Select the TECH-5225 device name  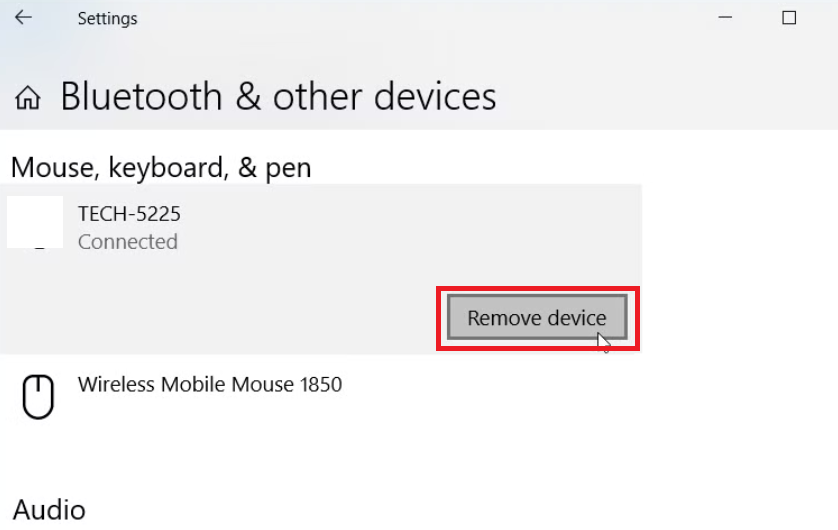129,213
